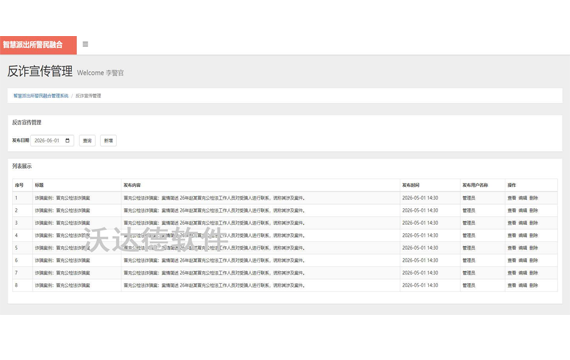This screenshot has height=360, width=570.
Task: Select the title cell in row 8
Action: [x=77, y=285]
